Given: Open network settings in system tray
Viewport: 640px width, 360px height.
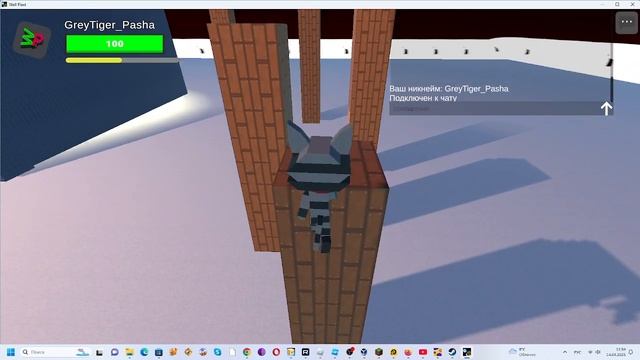Looking at the screenshot, I should 590,352.
